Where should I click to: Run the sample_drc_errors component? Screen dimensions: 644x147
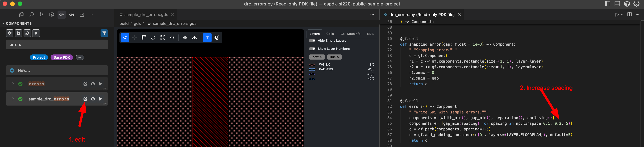(x=101, y=99)
